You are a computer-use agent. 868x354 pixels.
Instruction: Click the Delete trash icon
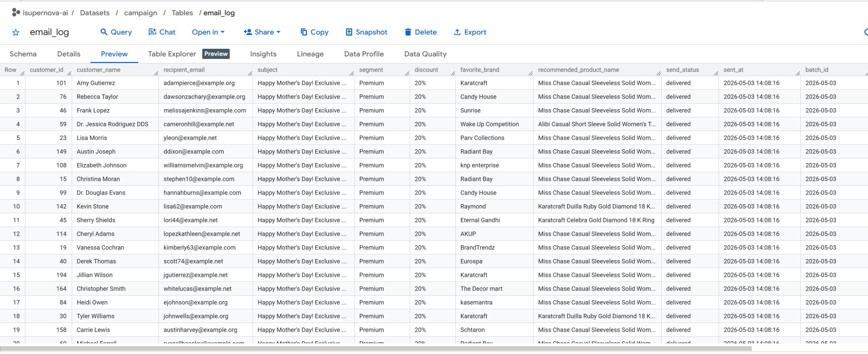(x=408, y=32)
